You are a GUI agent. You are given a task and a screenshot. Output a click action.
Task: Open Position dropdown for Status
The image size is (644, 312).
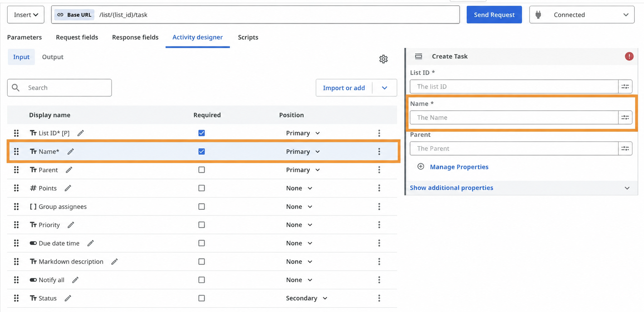click(x=306, y=298)
